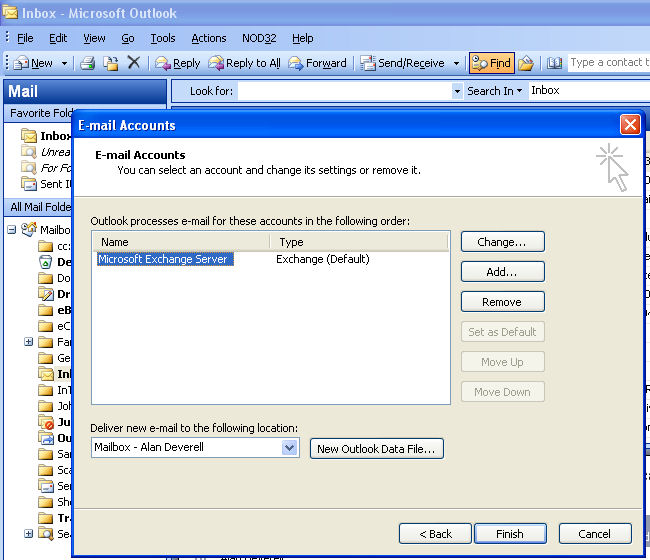Click the Forward toolbar button
This screenshot has width=650, height=560.
click(317, 63)
